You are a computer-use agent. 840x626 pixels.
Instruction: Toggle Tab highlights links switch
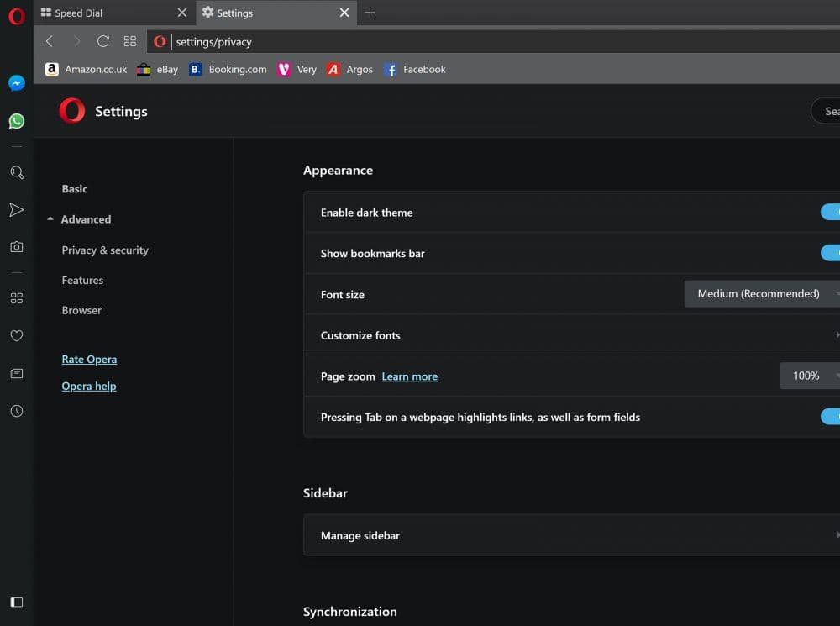coord(831,417)
